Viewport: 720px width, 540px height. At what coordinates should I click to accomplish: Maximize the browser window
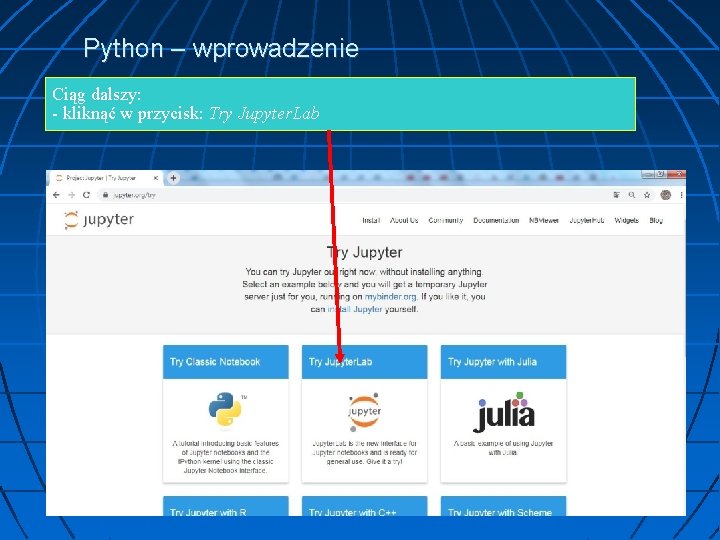pyautogui.click(x=660, y=174)
